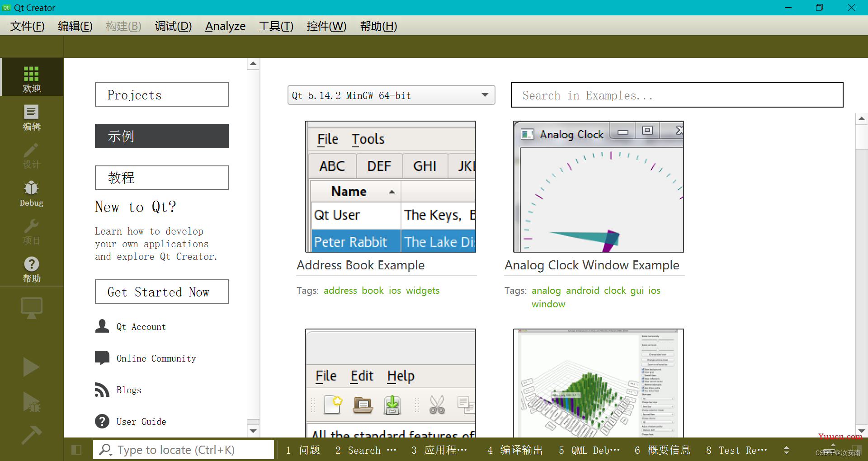Screen dimensions: 868x461
Task: Click the examples list scroll-down arrow
Action: click(x=862, y=431)
